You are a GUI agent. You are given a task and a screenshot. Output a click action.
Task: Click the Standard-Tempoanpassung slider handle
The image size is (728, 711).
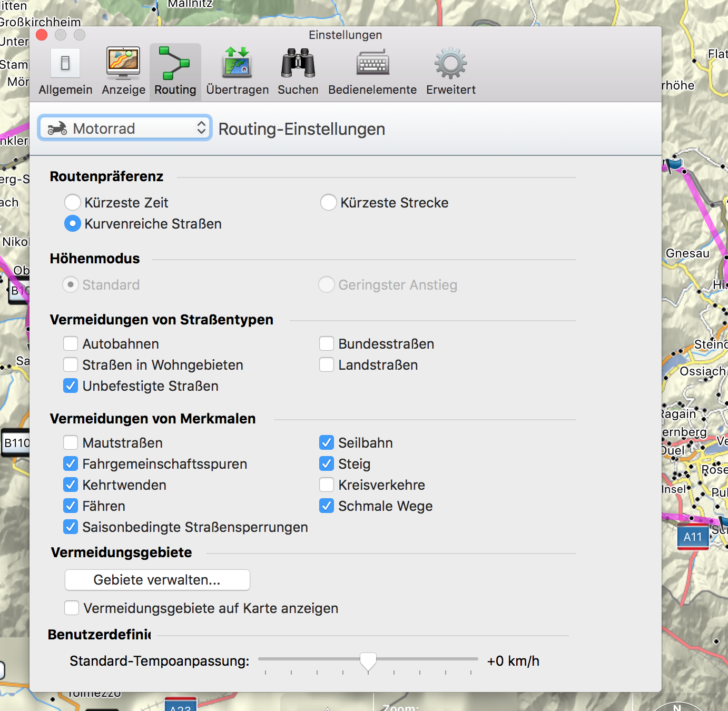click(368, 661)
